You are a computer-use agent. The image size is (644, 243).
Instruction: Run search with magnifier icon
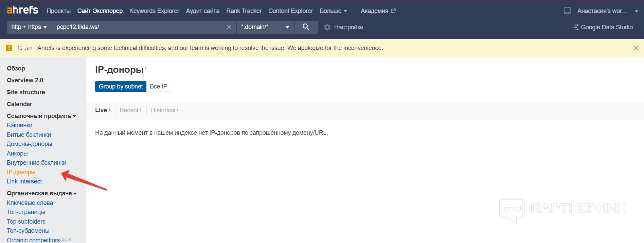[x=306, y=27]
